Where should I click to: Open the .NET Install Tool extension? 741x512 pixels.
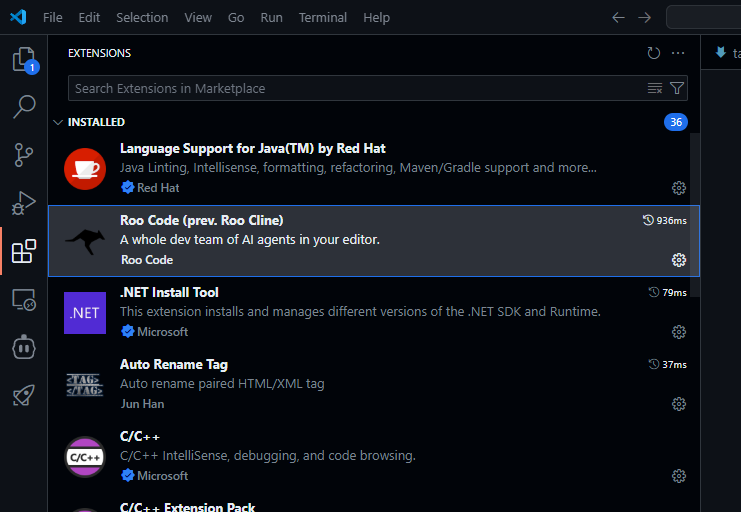point(373,313)
